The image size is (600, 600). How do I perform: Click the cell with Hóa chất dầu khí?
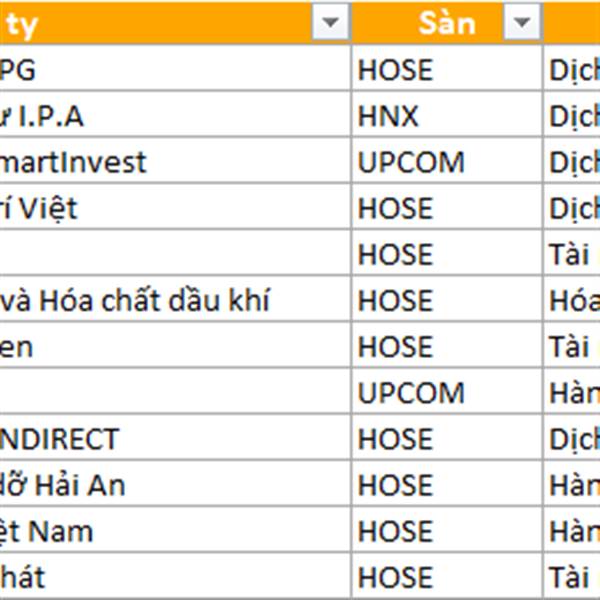click(175, 298)
